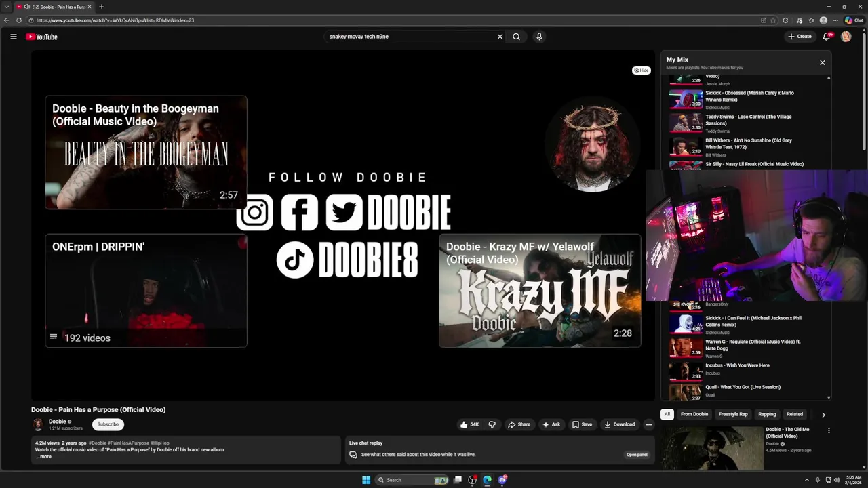Like the video with 54K likes
The width and height of the screenshot is (868, 488).
[x=470, y=424]
